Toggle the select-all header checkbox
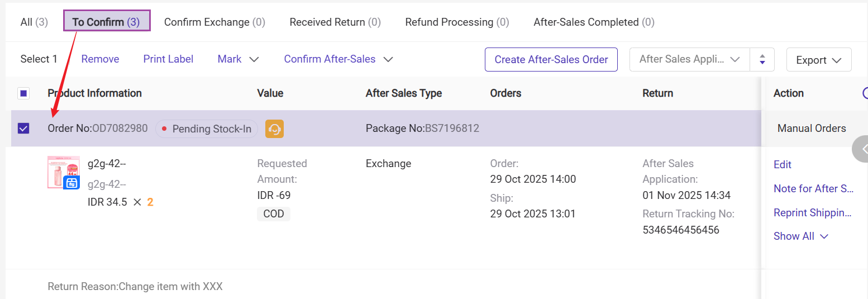The image size is (868, 299). pyautogui.click(x=23, y=93)
